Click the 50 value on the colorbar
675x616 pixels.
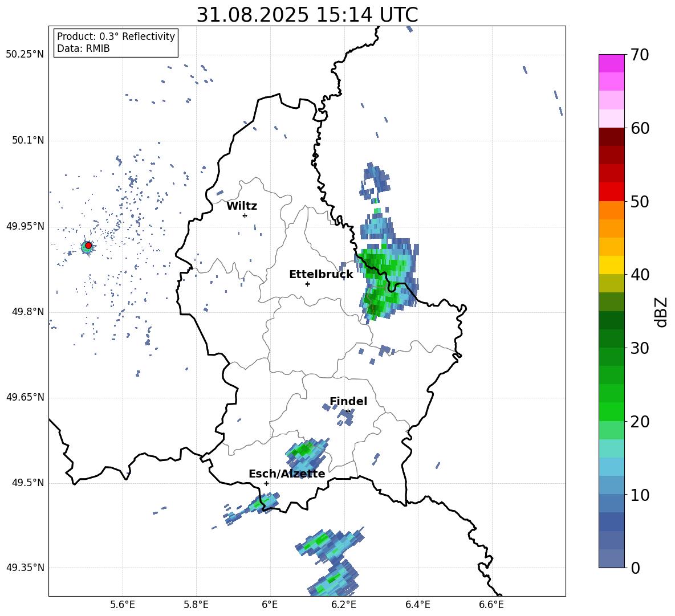[x=640, y=202]
